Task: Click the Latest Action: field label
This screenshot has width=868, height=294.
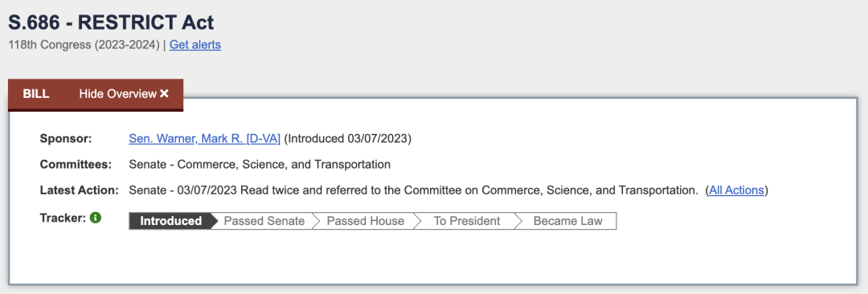Action: point(79,190)
